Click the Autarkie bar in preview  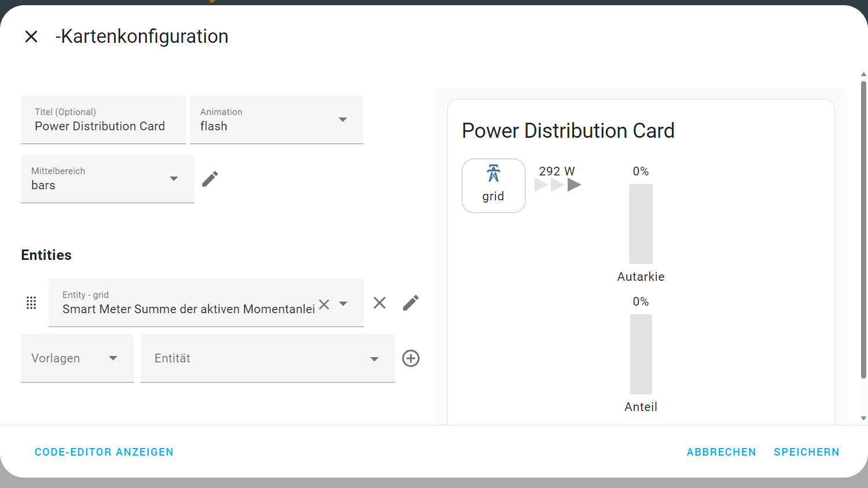(x=641, y=224)
